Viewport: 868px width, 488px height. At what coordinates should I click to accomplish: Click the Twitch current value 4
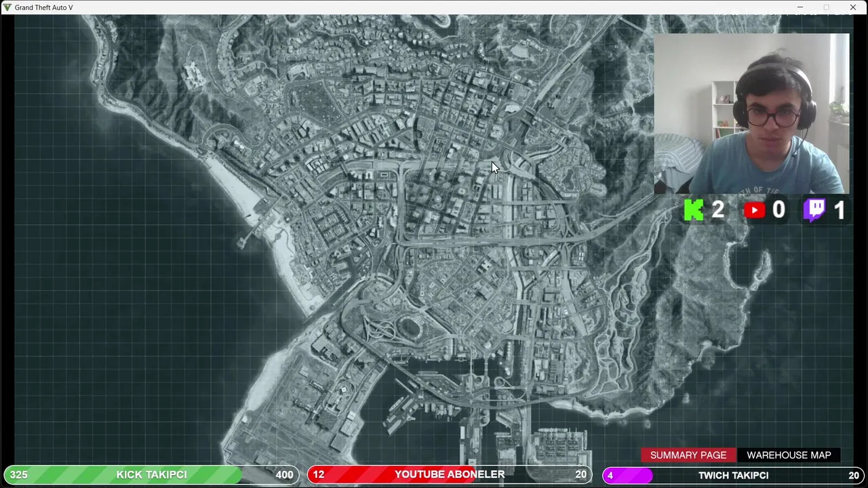click(x=610, y=476)
